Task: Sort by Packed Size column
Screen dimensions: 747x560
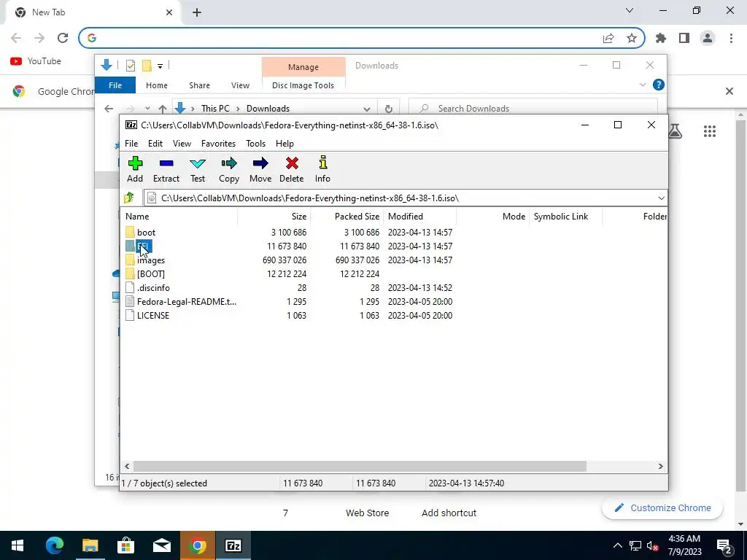Action: (x=347, y=216)
